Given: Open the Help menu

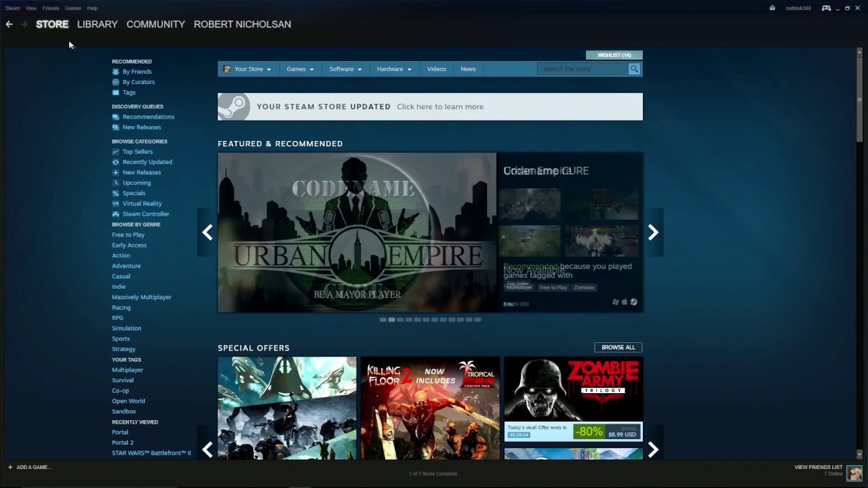Looking at the screenshot, I should (x=92, y=8).
